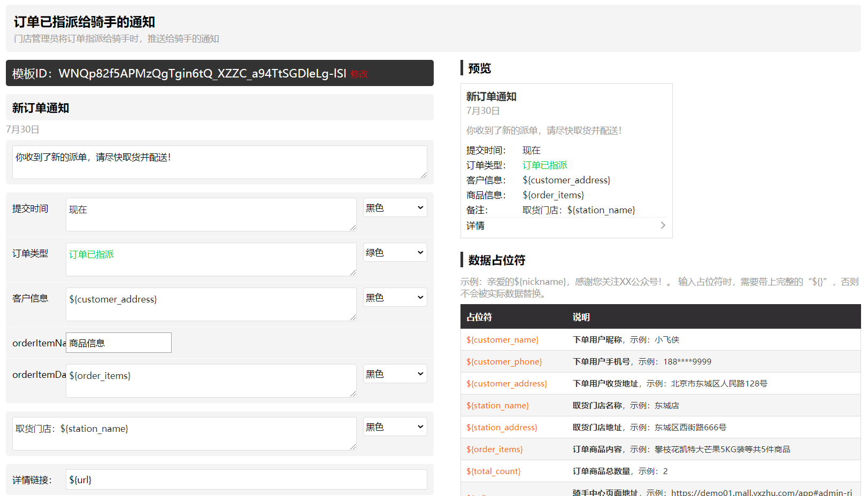Open the color dropdown for ${order_items} field
This screenshot has width=868, height=496.
395,374
